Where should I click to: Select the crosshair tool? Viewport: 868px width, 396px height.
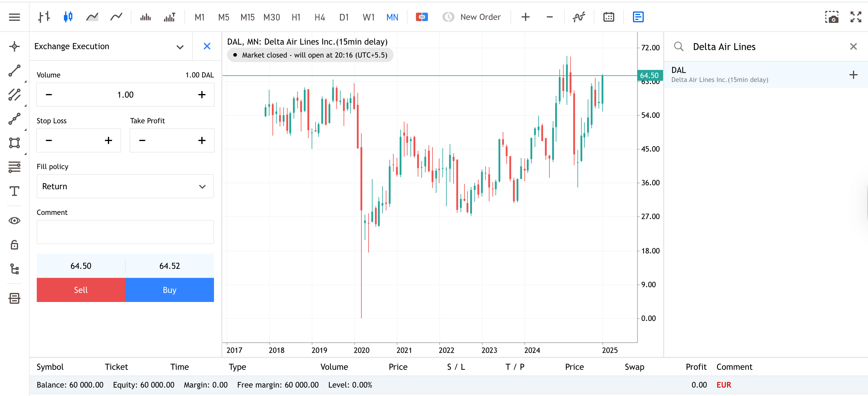point(14,46)
